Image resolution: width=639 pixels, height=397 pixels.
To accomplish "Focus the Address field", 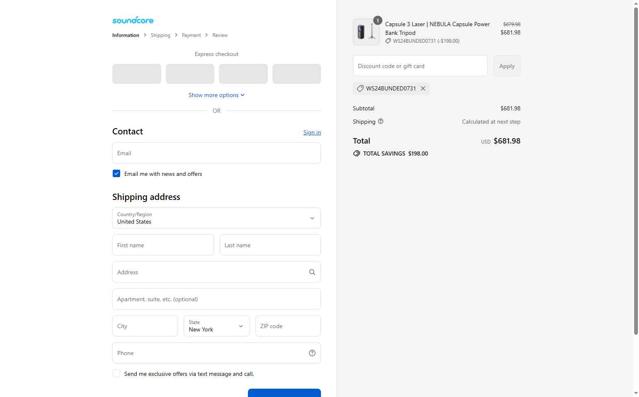I will [x=216, y=272].
